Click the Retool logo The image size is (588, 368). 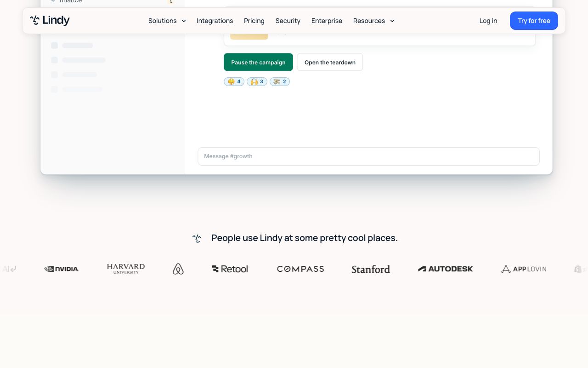(x=230, y=269)
